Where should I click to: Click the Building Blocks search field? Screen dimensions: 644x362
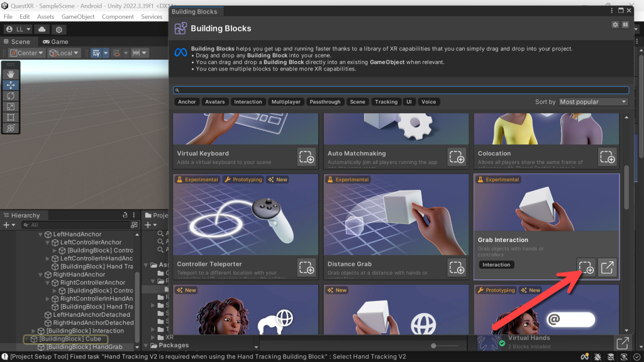pos(401,90)
